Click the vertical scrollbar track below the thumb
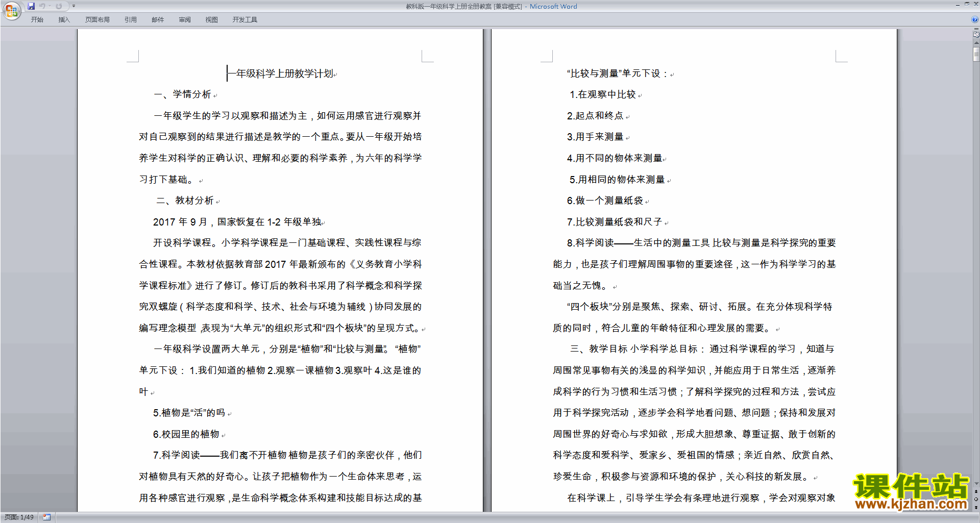Viewport: 980px width, 523px height. click(x=976, y=270)
